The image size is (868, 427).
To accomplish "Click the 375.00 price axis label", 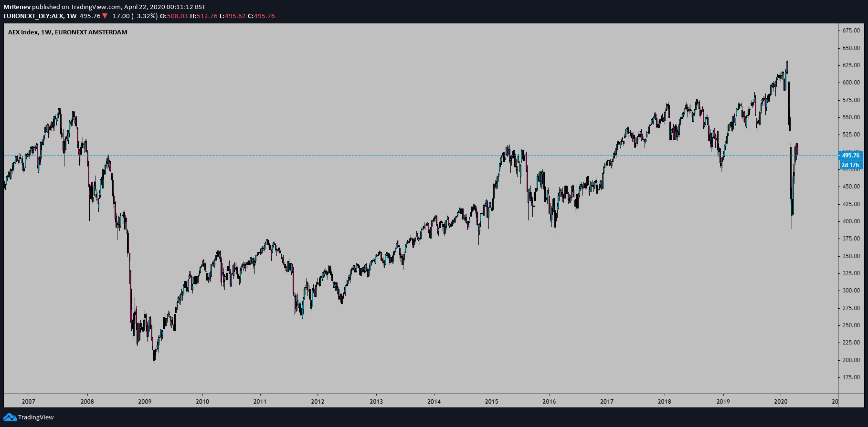I will point(851,239).
